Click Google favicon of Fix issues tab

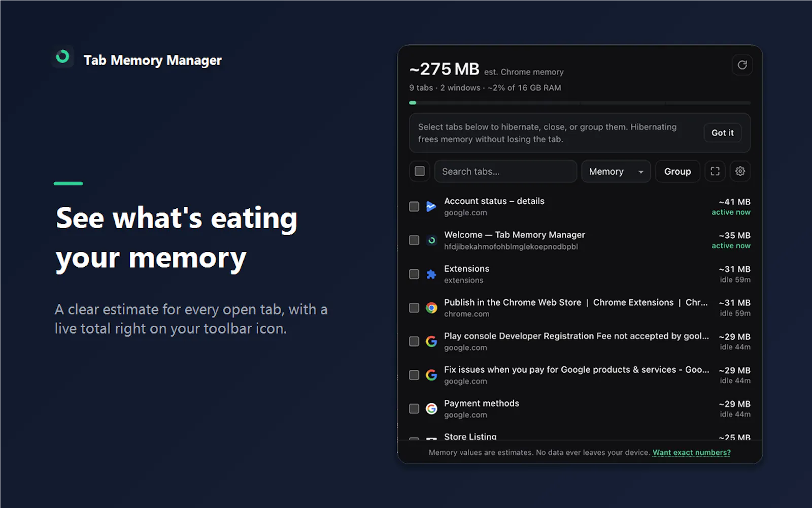click(431, 375)
